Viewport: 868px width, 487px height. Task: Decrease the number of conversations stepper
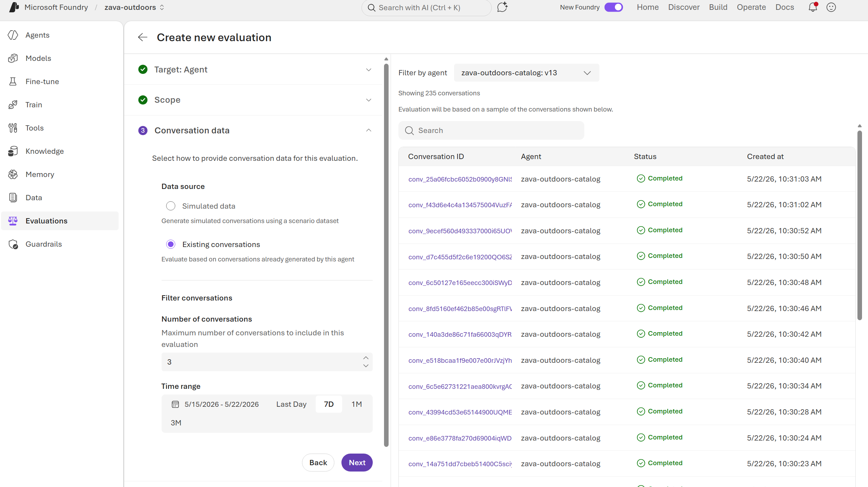click(x=366, y=366)
